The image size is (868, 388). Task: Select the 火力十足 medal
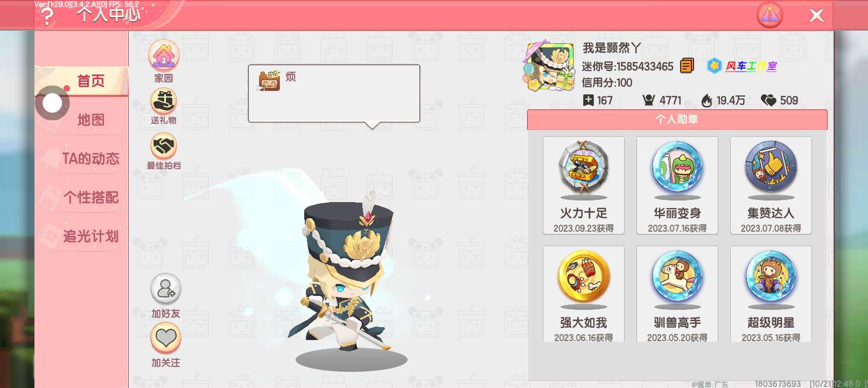point(584,185)
